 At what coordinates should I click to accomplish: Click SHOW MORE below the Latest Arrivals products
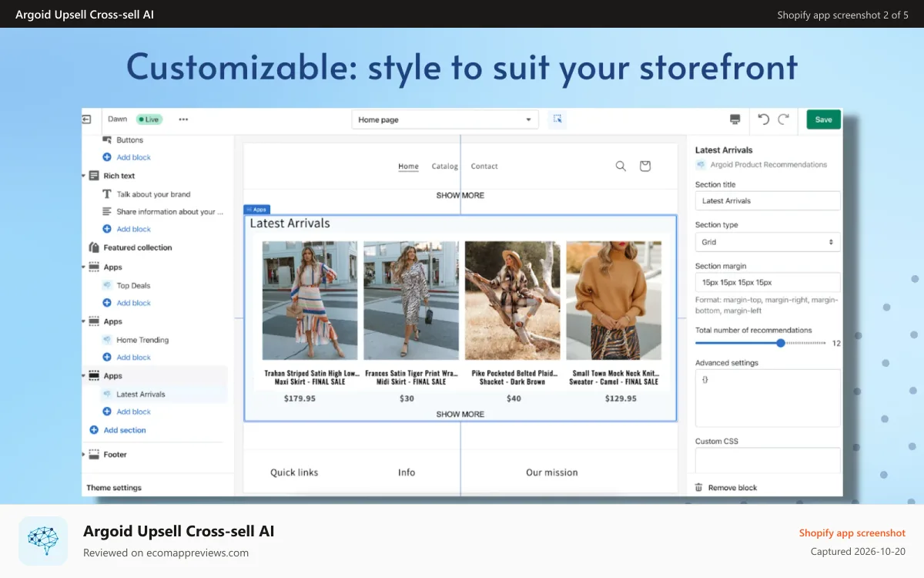coord(460,414)
